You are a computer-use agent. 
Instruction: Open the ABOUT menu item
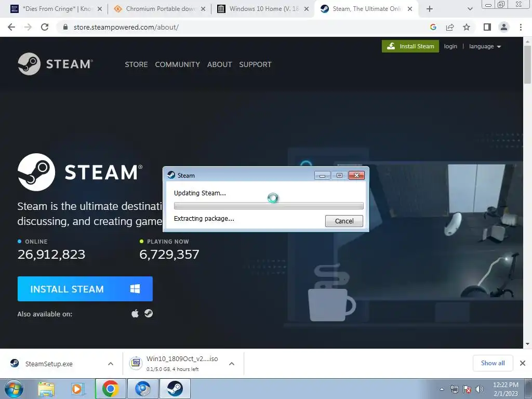tap(220, 64)
